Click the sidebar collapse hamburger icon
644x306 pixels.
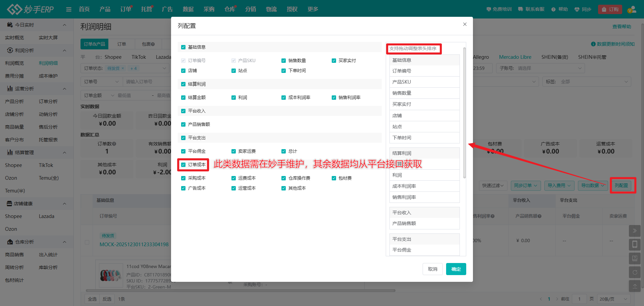point(69,9)
